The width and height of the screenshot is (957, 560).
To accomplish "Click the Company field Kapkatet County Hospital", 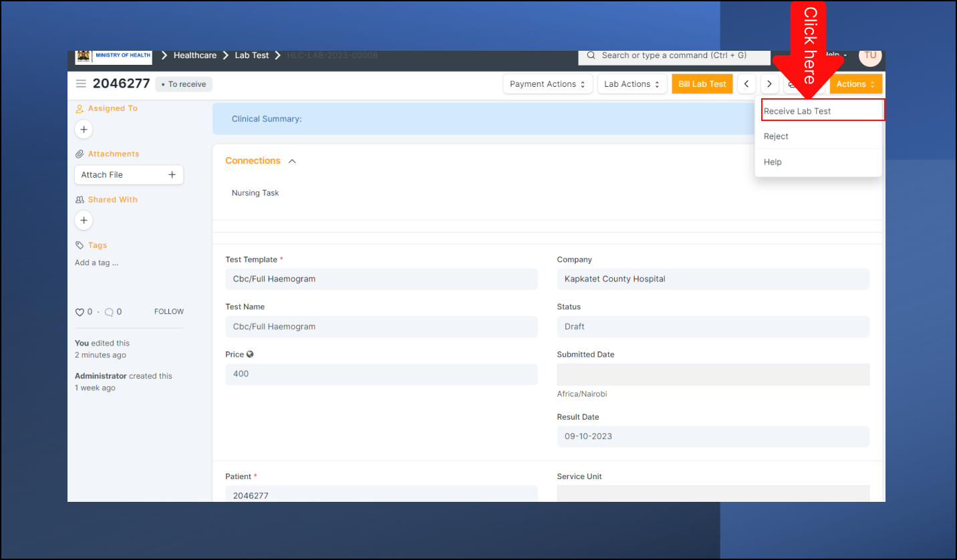I will point(713,279).
